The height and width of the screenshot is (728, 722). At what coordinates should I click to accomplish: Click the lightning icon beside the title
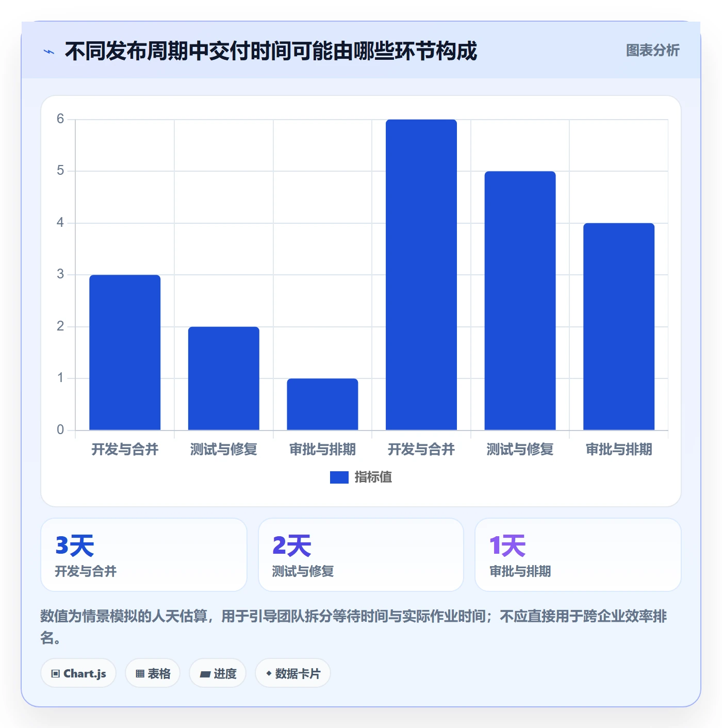pyautogui.click(x=49, y=52)
